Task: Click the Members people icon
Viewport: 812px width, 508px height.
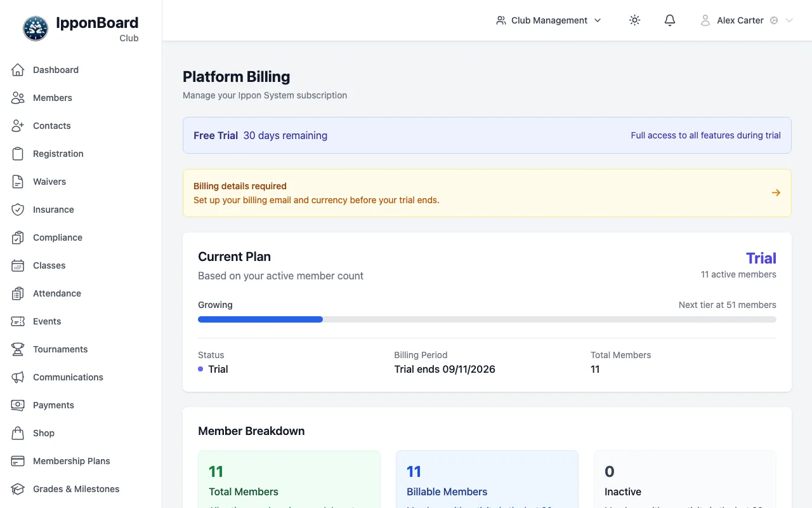Action: tap(18, 98)
